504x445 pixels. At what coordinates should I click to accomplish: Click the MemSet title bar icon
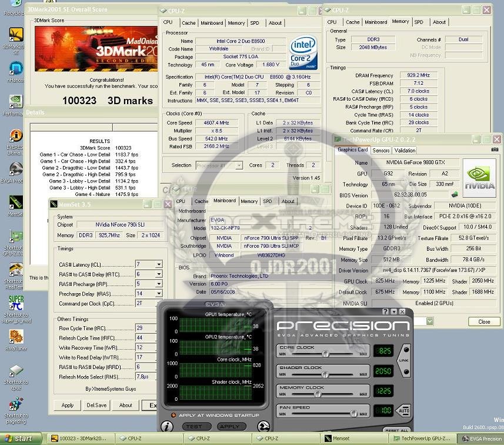[x=54, y=204]
